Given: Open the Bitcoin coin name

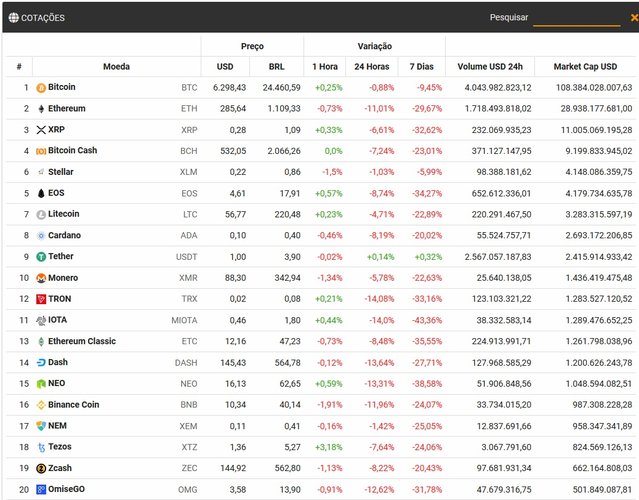Looking at the screenshot, I should tap(62, 87).
